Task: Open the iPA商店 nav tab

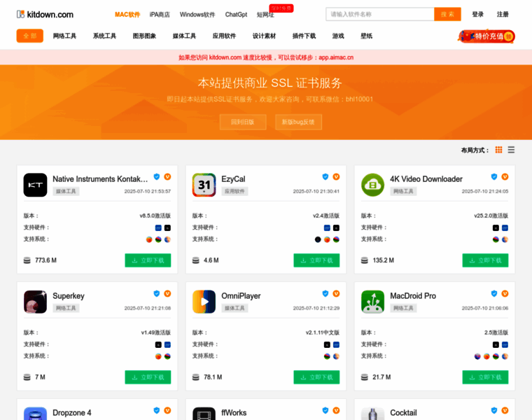Action: (160, 15)
